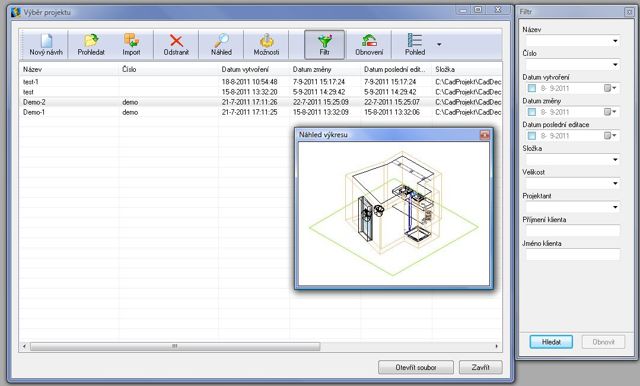This screenshot has height=386, width=640.
Task: Enable the Datum poslední editace checkbox
Action: pyautogui.click(x=531, y=135)
